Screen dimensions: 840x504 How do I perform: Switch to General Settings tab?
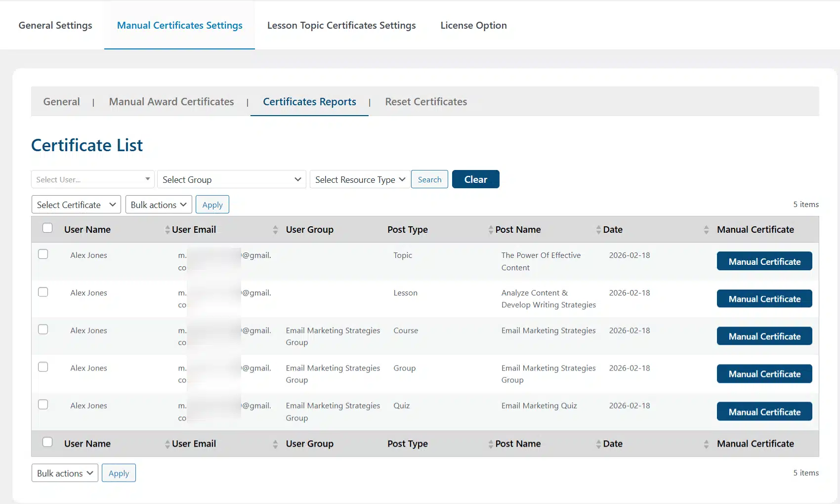click(x=55, y=25)
